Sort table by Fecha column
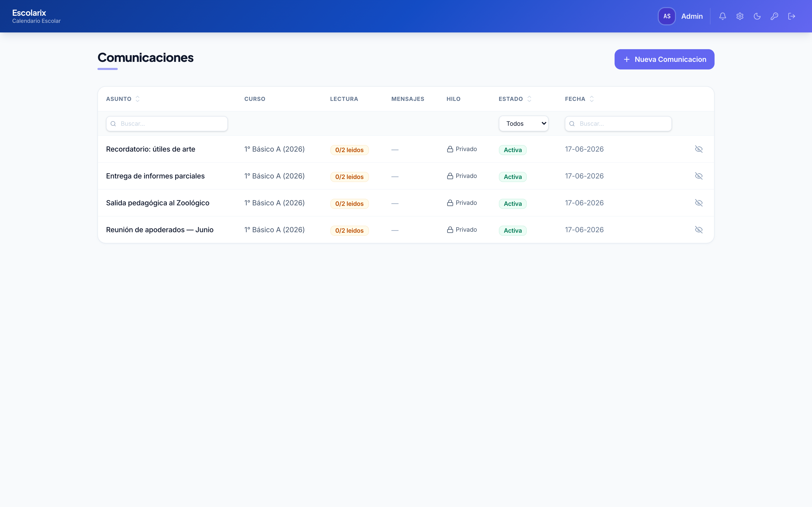The height and width of the screenshot is (507, 812). [x=580, y=99]
